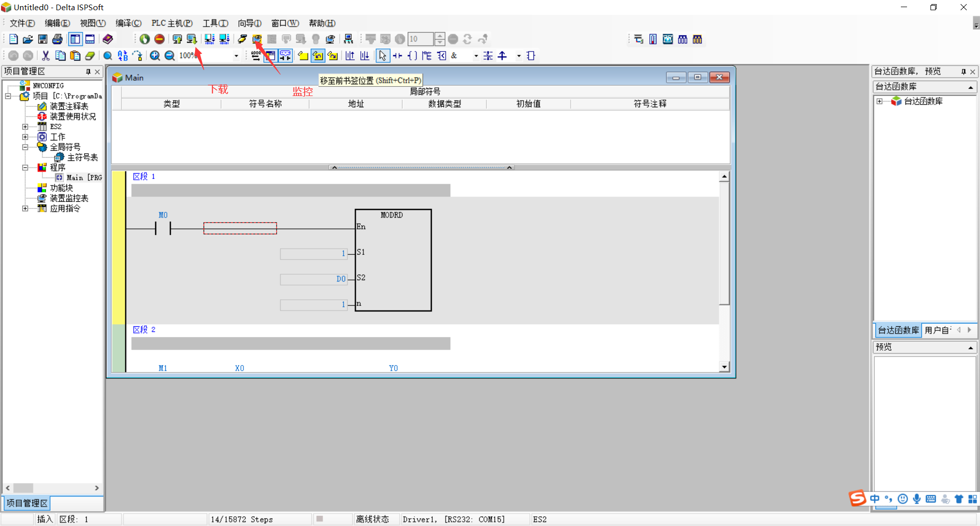This screenshot has width=980, height=526.
Task: Create a new project file
Action: (14, 39)
